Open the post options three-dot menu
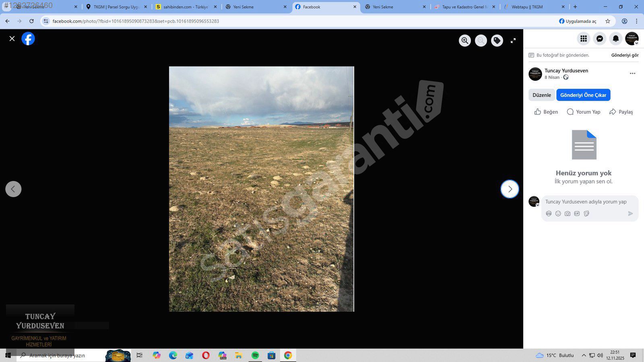644x362 pixels. point(632,74)
